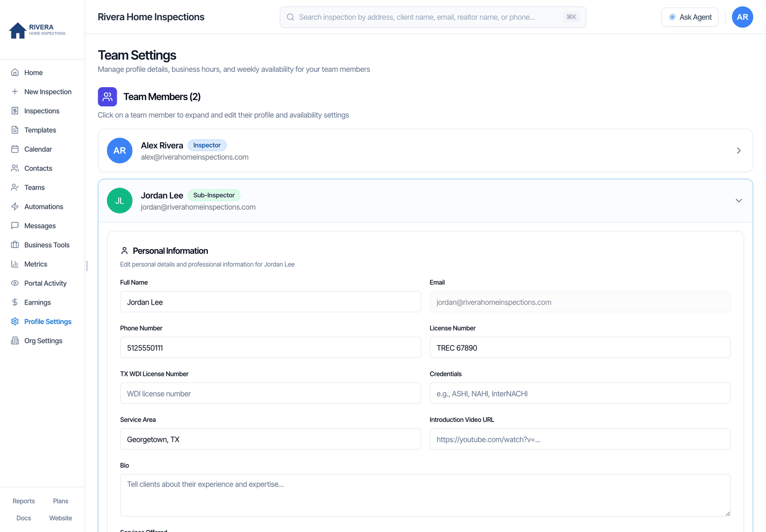
Task: Click the AR profile avatar in top bar
Action: point(743,17)
